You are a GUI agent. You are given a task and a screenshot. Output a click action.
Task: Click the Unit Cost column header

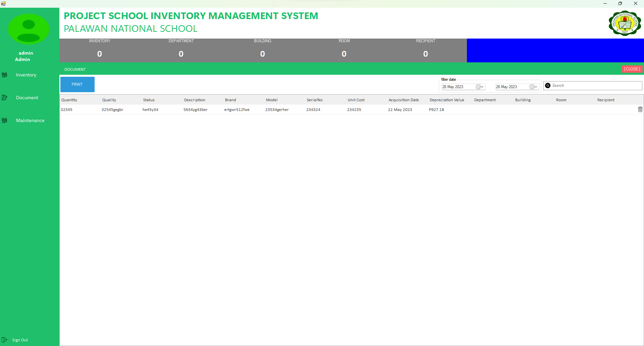coord(356,100)
